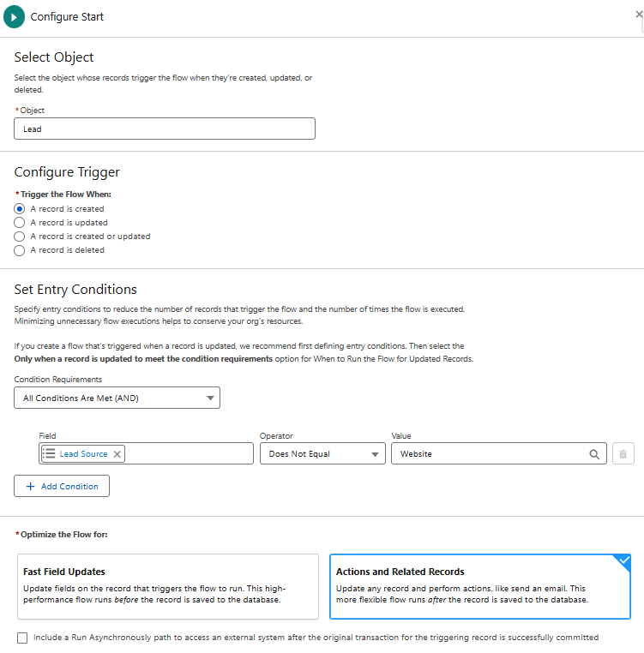Click the plus icon in Add Condition
This screenshot has height=653, width=644.
pos(31,486)
